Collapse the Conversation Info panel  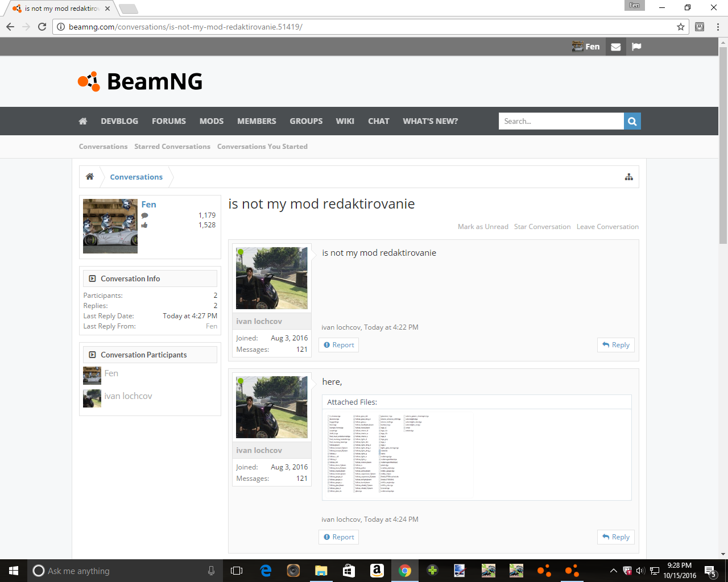click(93, 278)
